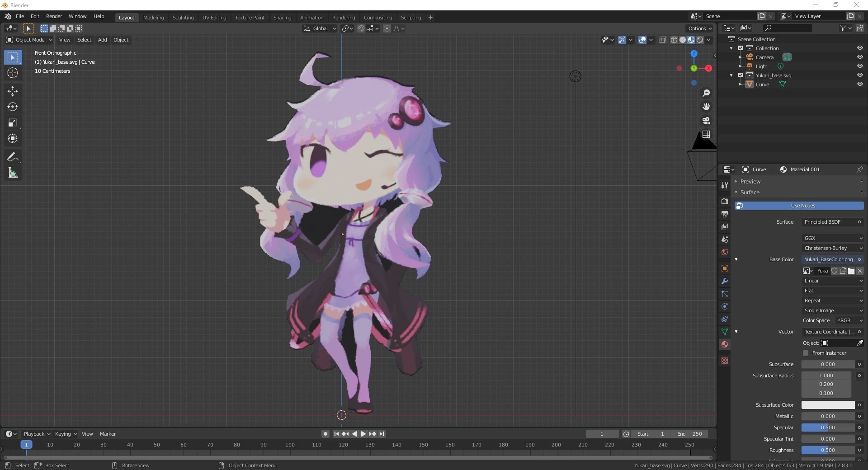Screen dimensions: 868x470
Task: Hide the Curve object in outliner
Action: (x=860, y=84)
